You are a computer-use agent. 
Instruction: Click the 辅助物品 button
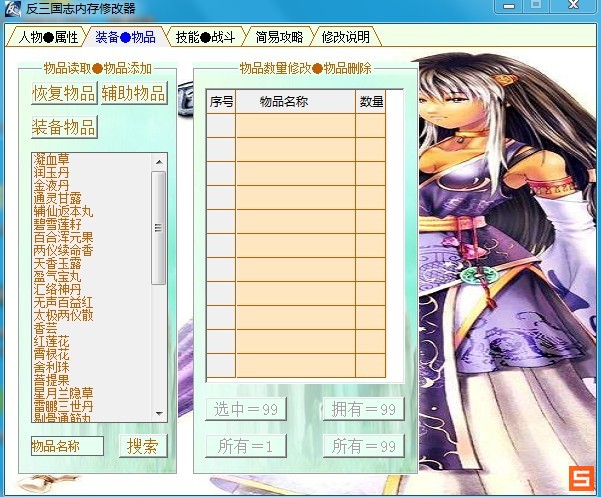click(133, 94)
